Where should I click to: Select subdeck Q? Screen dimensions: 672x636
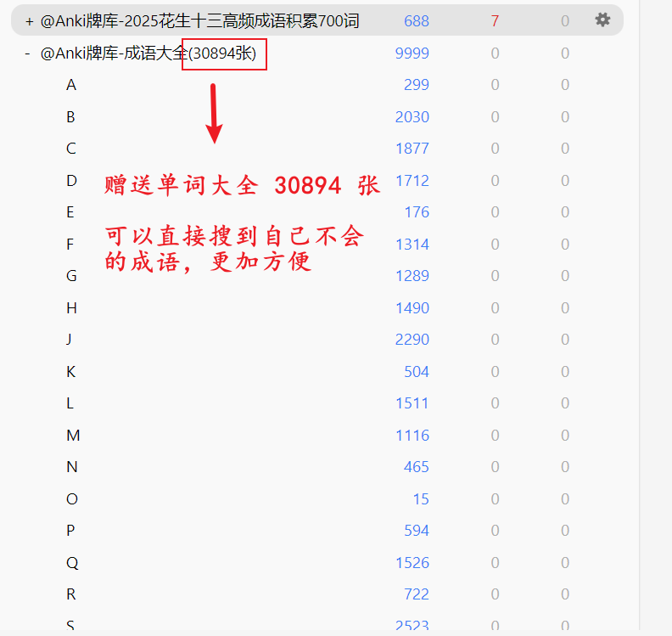[72, 563]
